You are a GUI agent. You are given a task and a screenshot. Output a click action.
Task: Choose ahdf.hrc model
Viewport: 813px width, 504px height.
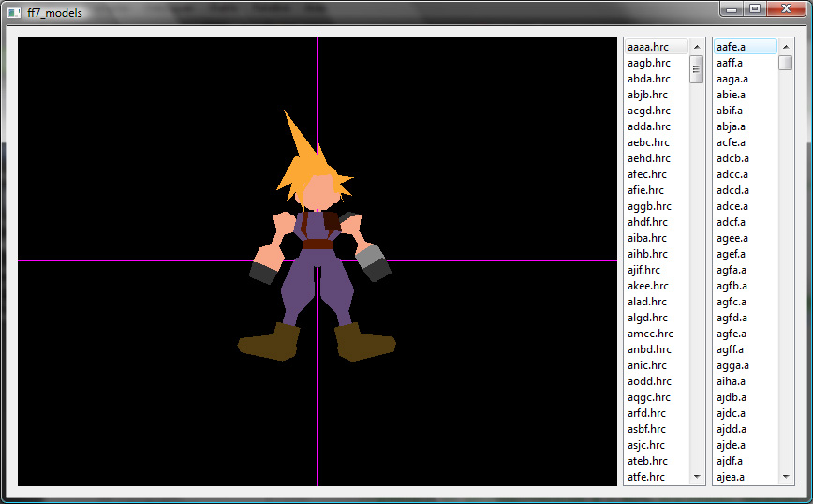657,222
